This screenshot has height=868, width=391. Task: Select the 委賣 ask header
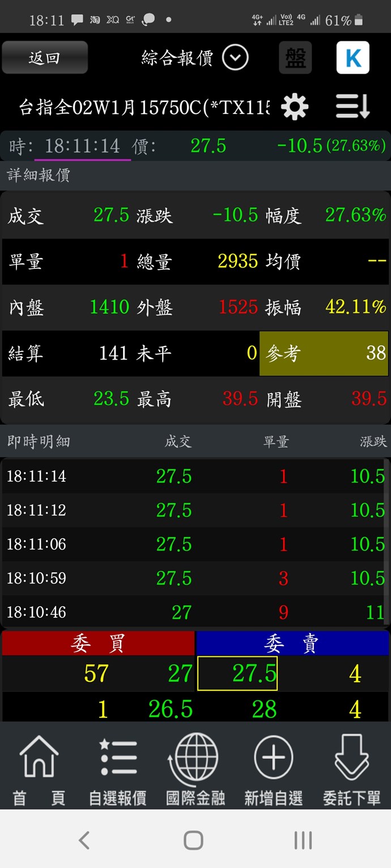point(292,643)
